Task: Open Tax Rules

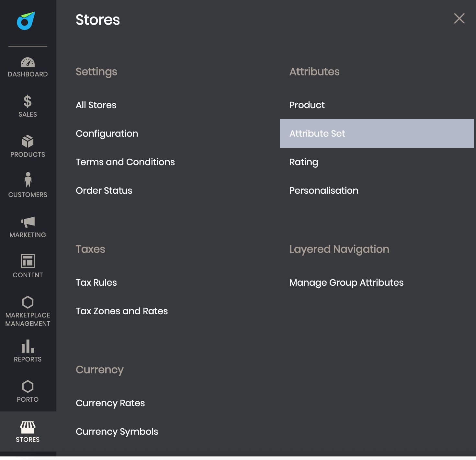Action: click(96, 282)
